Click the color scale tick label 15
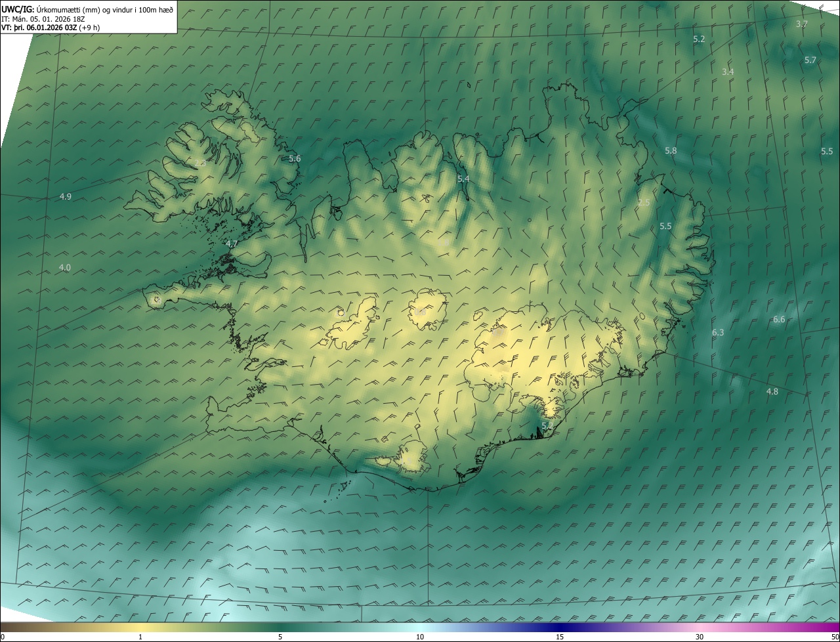This screenshot has height=642, width=840. [560, 637]
